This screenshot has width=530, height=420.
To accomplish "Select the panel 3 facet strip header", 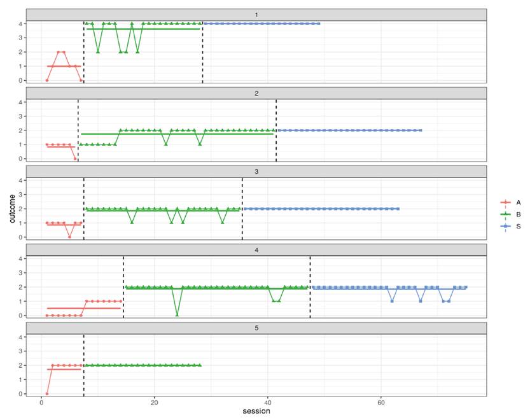I will pos(256,172).
